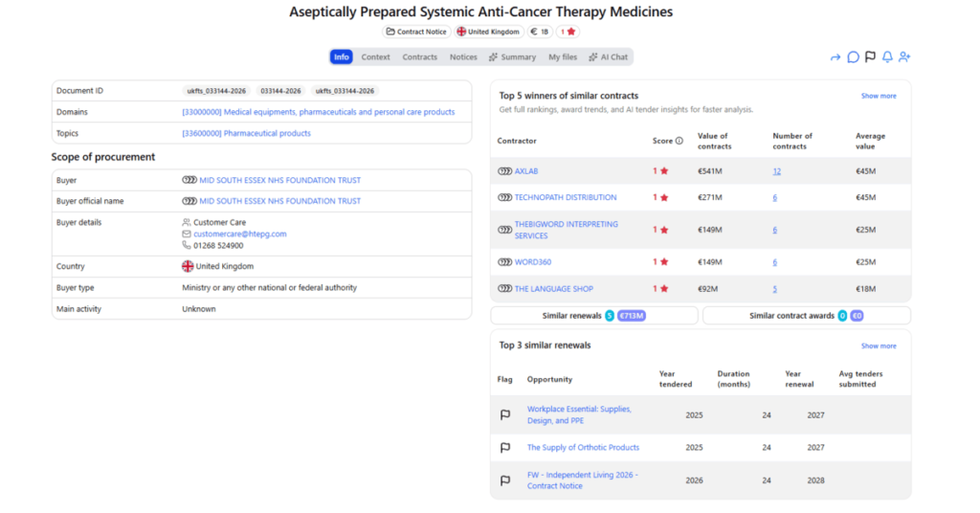Open the Notices tab
This screenshot has height=513, width=980.
pyautogui.click(x=463, y=56)
